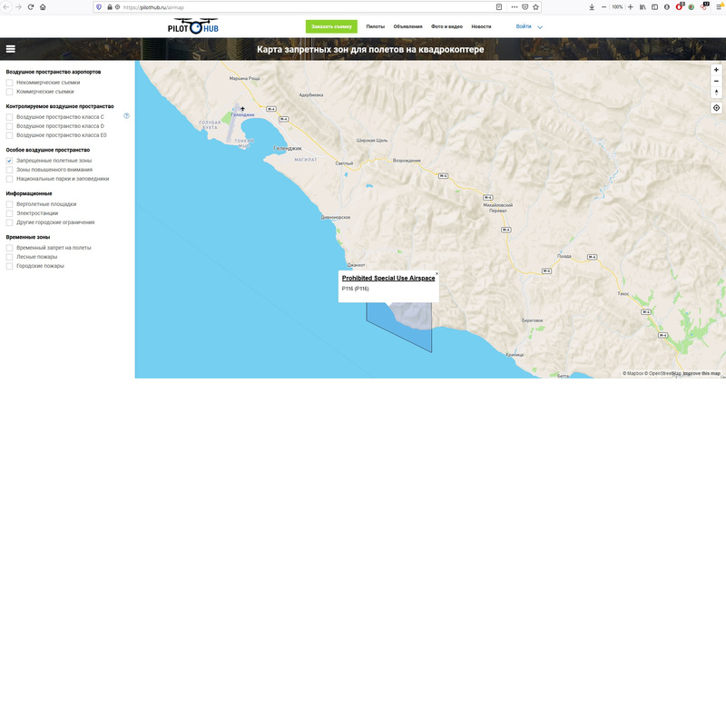Click the PilotHub drone logo

193,26
